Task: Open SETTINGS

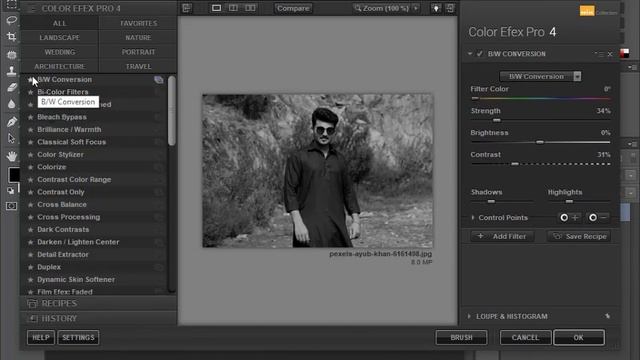Action: [78, 338]
